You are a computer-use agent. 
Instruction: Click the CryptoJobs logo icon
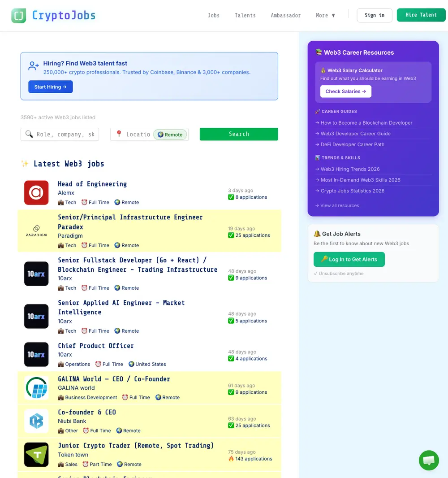18,16
